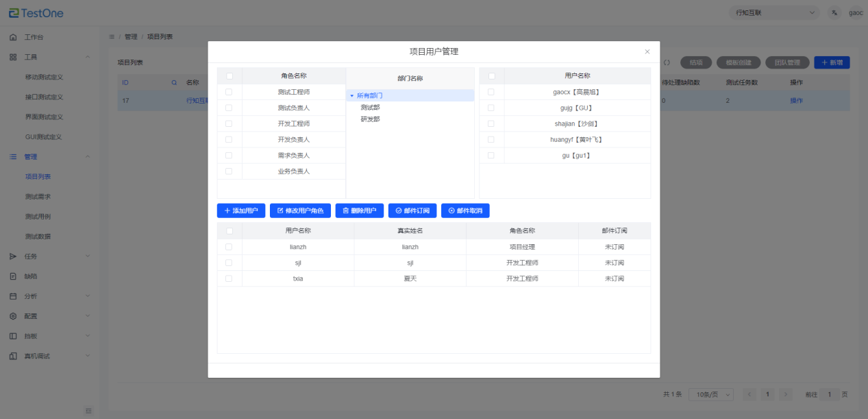This screenshot has width=868, height=419.
Task: Open 移动测试定义 in sidebar
Action: click(44, 77)
